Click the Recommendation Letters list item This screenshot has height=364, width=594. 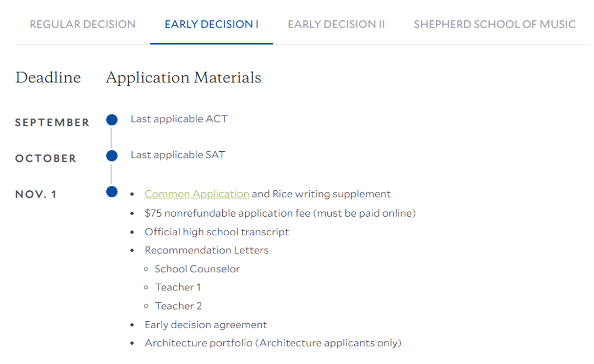click(x=206, y=250)
